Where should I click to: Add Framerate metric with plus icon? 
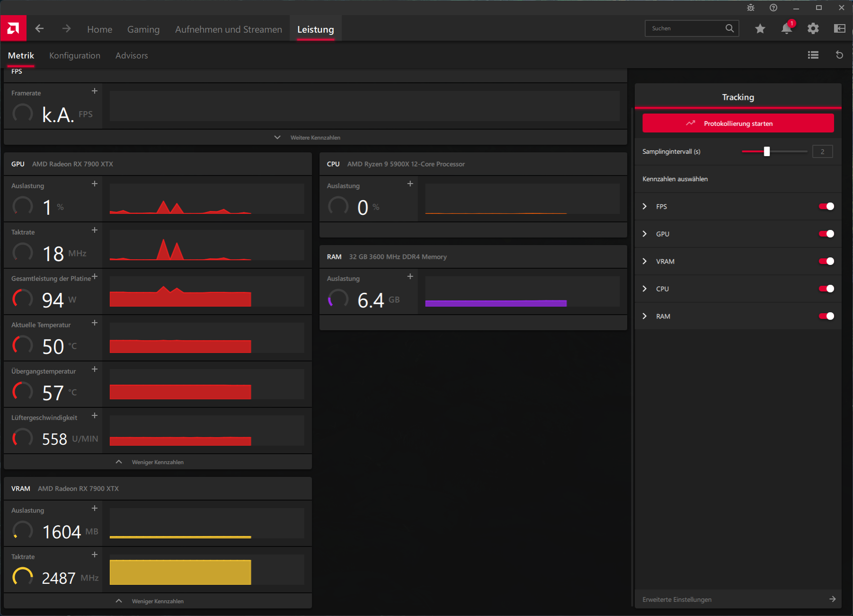[x=95, y=91]
